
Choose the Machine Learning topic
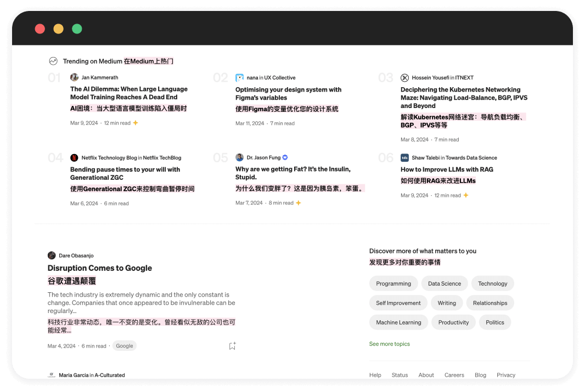[x=398, y=322]
